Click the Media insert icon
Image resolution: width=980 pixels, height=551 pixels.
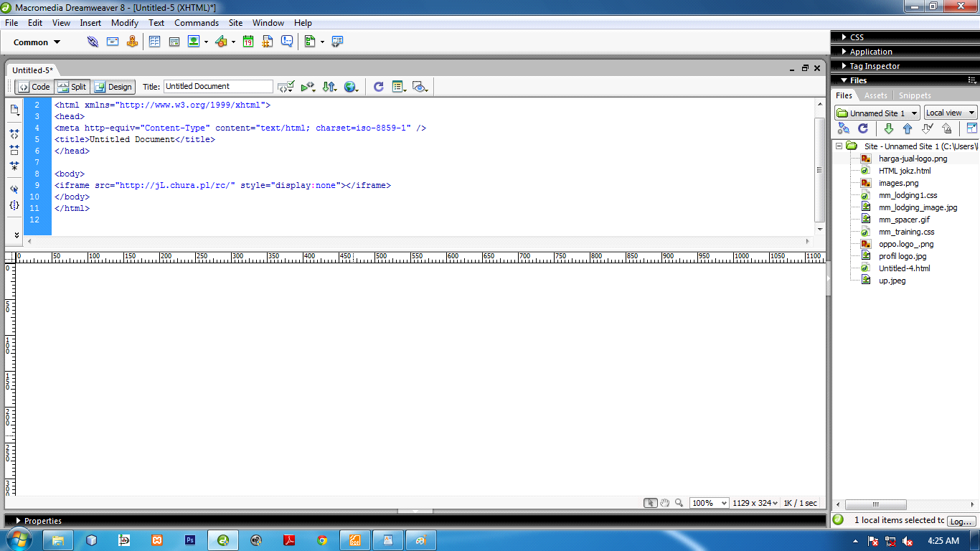(x=221, y=42)
